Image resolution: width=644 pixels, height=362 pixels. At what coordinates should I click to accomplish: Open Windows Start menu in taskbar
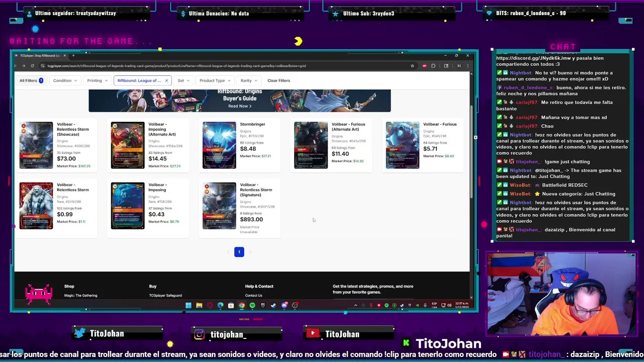188,305
